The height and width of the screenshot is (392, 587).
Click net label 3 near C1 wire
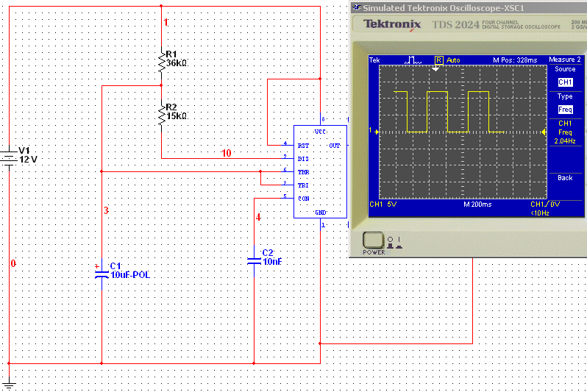click(x=107, y=210)
